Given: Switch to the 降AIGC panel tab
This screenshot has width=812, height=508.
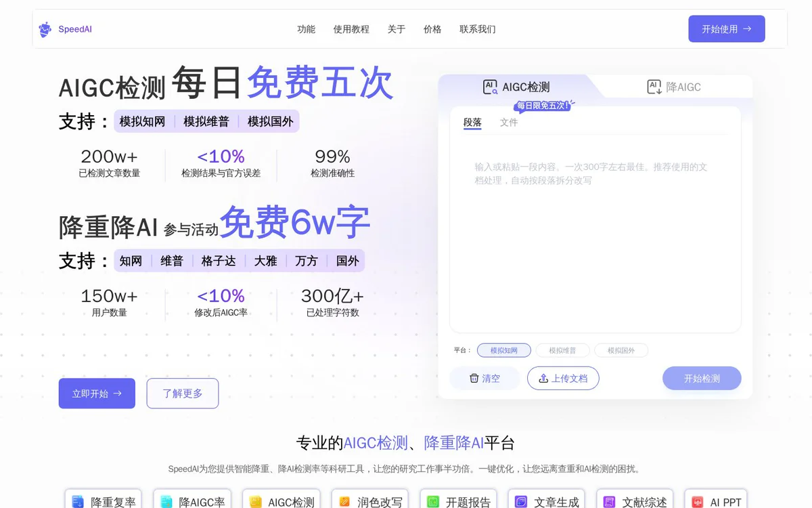Looking at the screenshot, I should pyautogui.click(x=674, y=87).
